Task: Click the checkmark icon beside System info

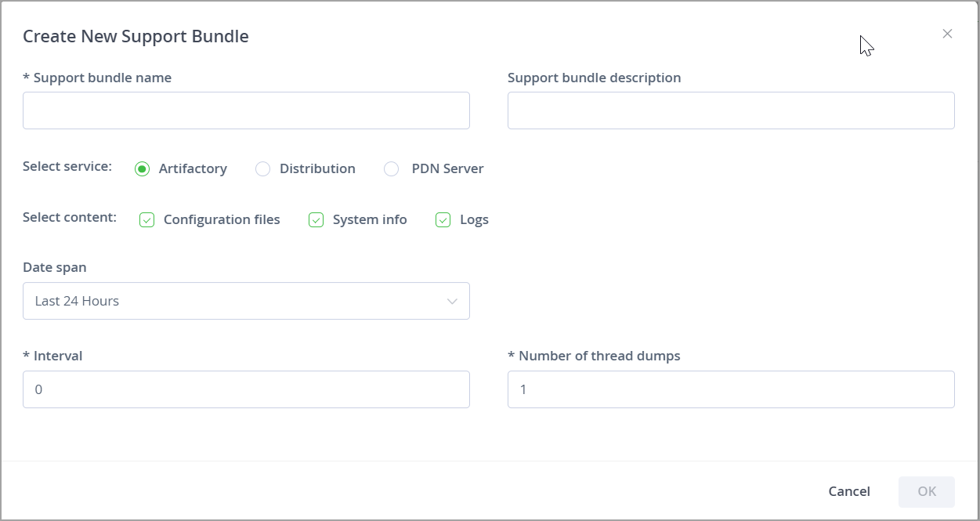Action: (x=316, y=219)
